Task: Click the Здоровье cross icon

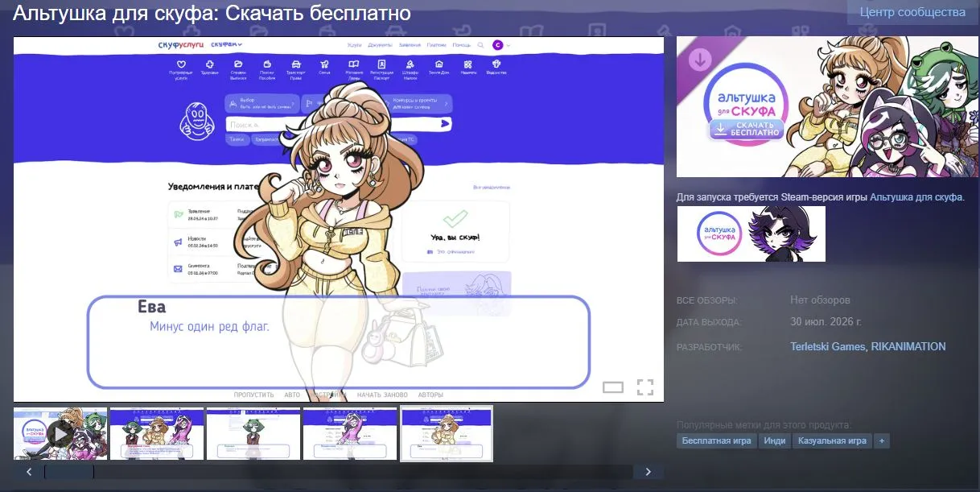Action: click(209, 64)
